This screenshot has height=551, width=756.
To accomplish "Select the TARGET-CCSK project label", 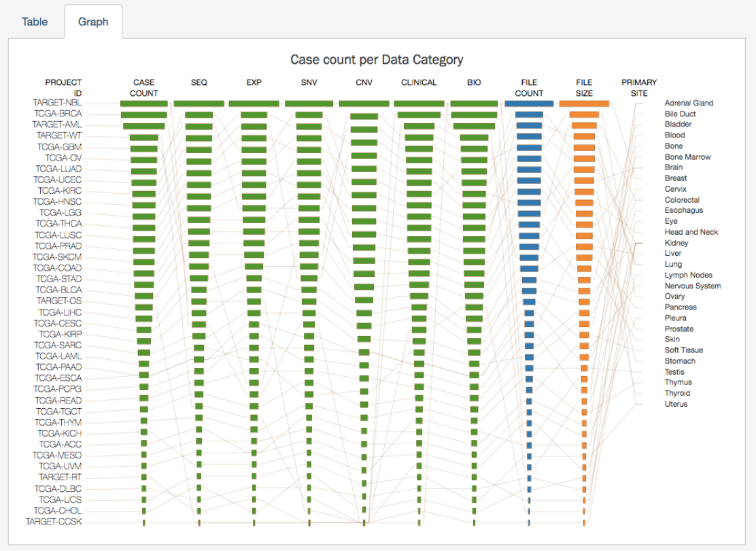I will click(x=54, y=522).
